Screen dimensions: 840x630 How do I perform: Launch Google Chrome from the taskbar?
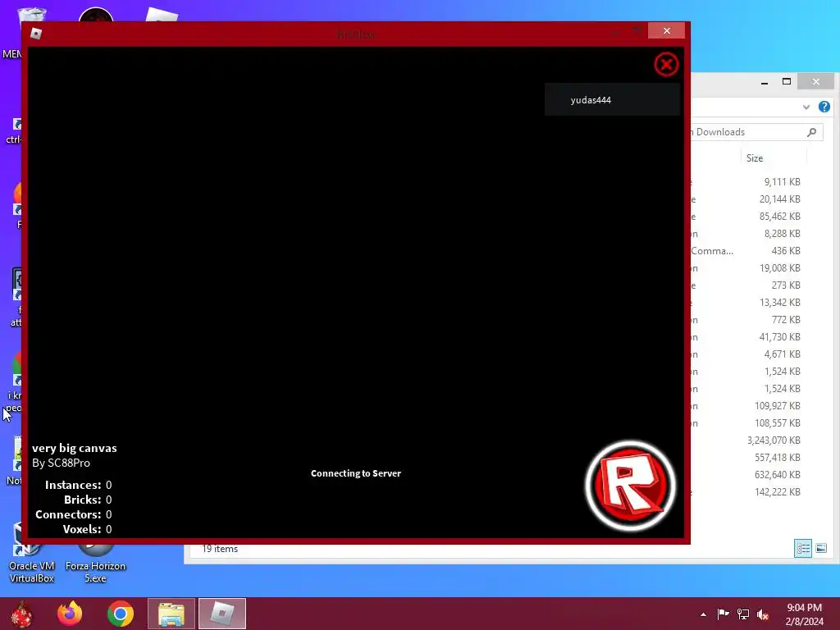coord(121,614)
